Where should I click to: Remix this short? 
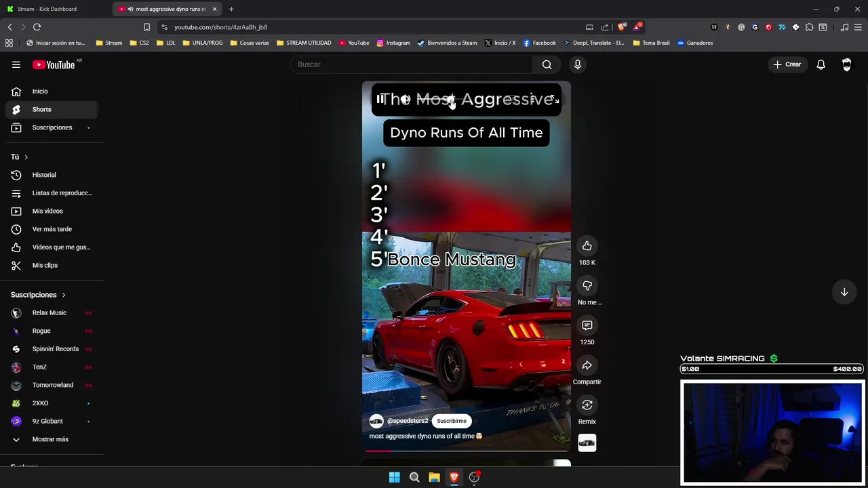[x=587, y=405]
